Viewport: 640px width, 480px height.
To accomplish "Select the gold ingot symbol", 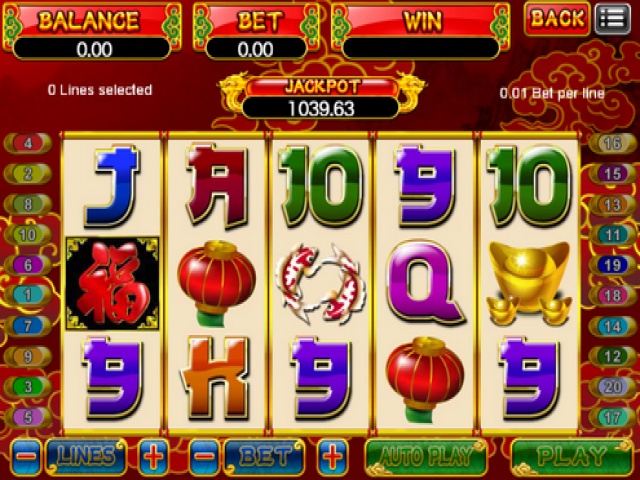I will pos(529,283).
